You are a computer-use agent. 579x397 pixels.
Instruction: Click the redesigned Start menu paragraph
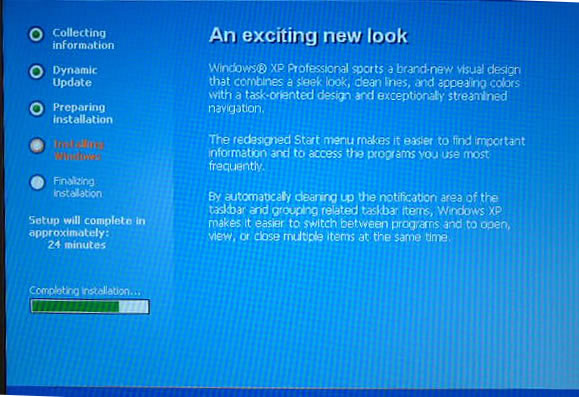[367, 153]
